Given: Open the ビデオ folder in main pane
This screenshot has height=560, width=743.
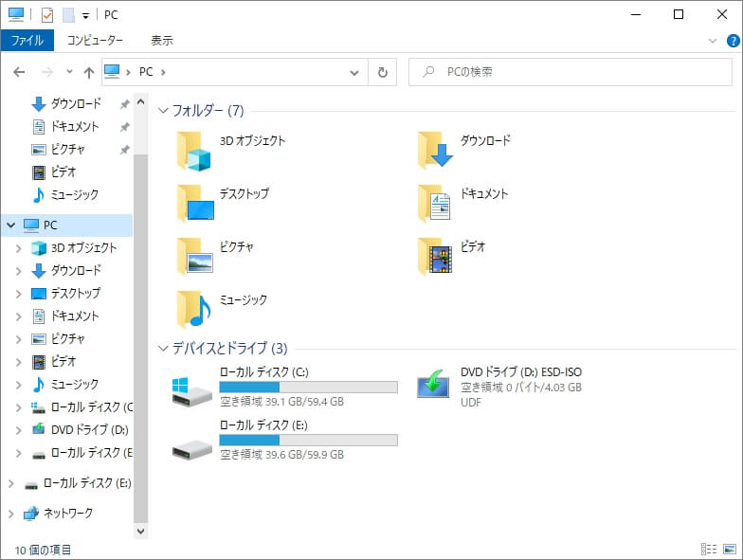Looking at the screenshot, I should click(434, 256).
